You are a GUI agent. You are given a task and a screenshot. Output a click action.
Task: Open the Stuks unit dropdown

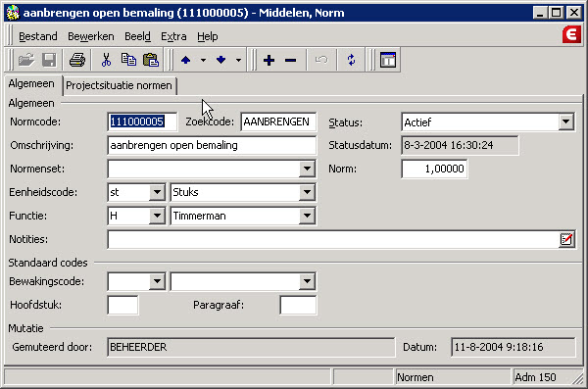307,192
